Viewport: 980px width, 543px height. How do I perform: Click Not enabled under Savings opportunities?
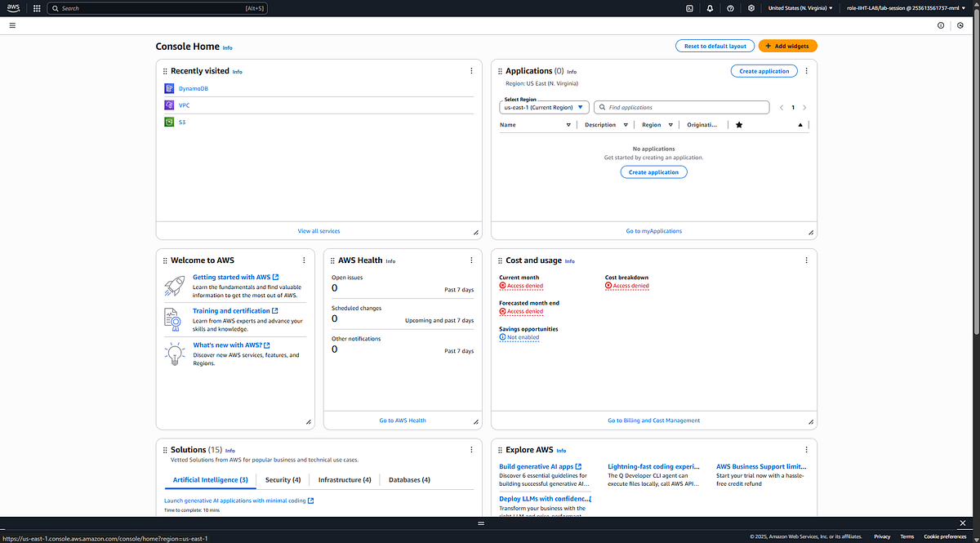[519, 337]
